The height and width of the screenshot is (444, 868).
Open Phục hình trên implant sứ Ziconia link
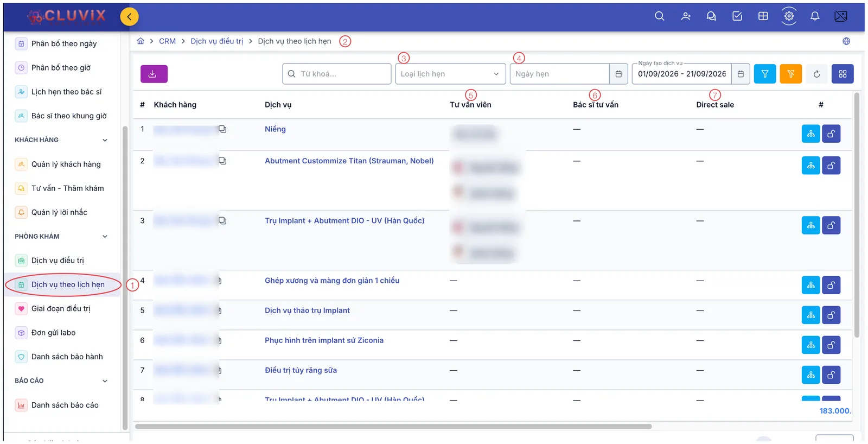(324, 340)
